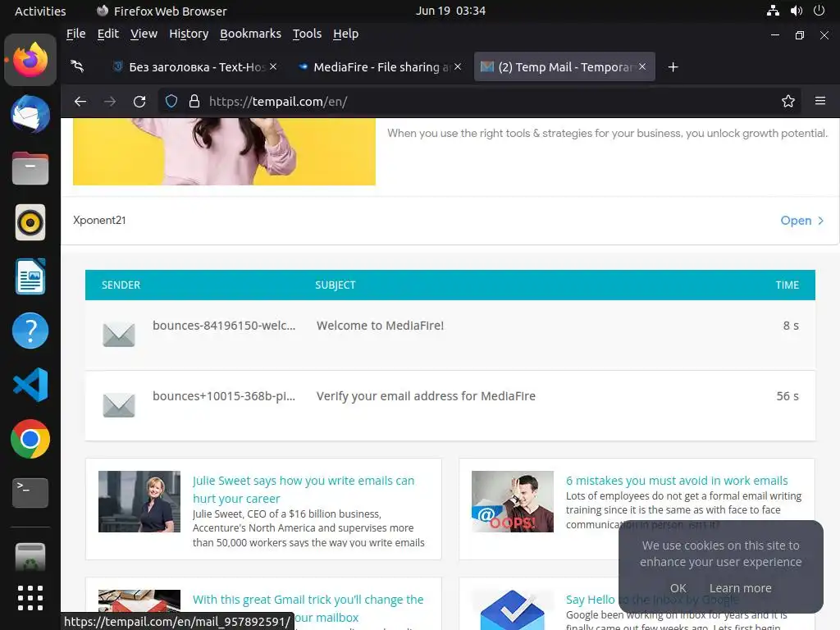Launch Firefox from the dock
Screen dimensions: 840x630
30,60
